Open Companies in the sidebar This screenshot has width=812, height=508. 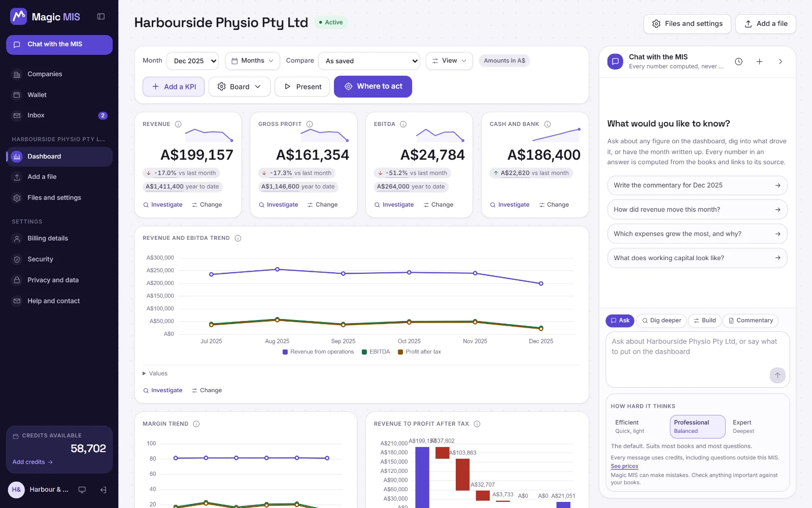click(59, 74)
